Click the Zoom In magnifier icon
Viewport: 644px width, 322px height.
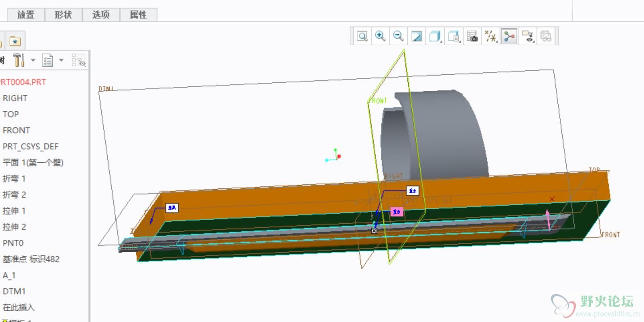pyautogui.click(x=381, y=36)
